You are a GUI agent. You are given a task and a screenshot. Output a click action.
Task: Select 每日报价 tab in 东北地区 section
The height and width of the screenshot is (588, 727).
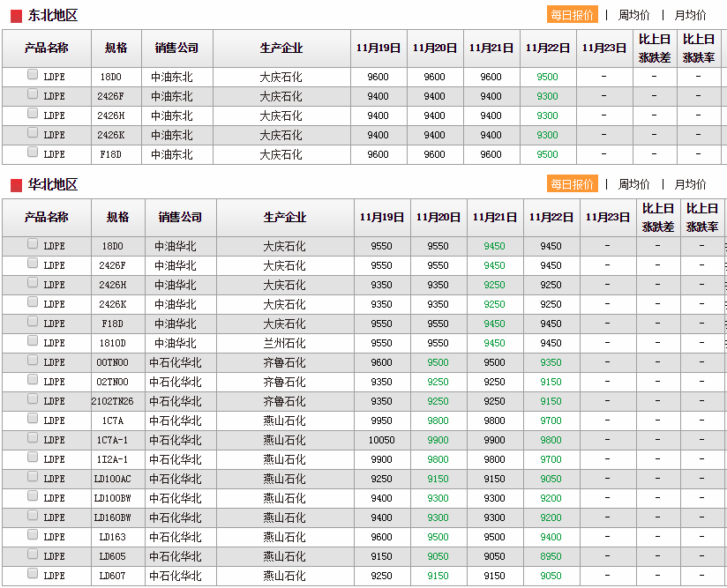[572, 15]
